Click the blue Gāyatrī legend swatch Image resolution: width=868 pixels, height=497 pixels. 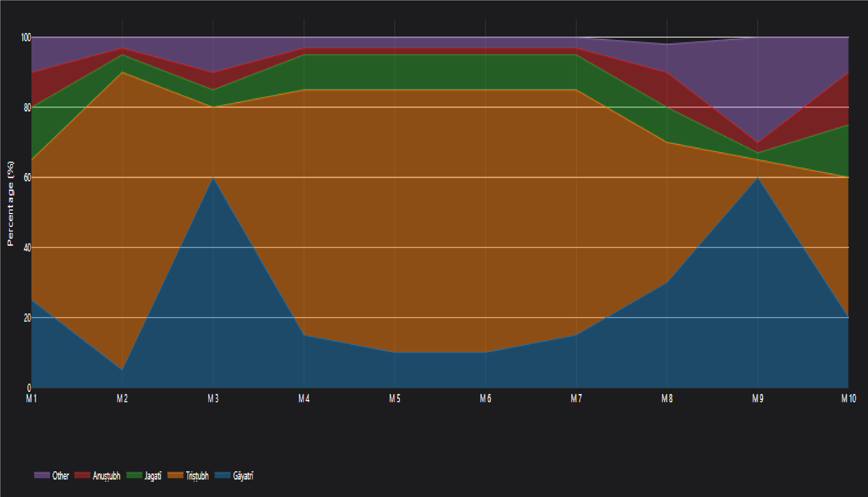222,475
